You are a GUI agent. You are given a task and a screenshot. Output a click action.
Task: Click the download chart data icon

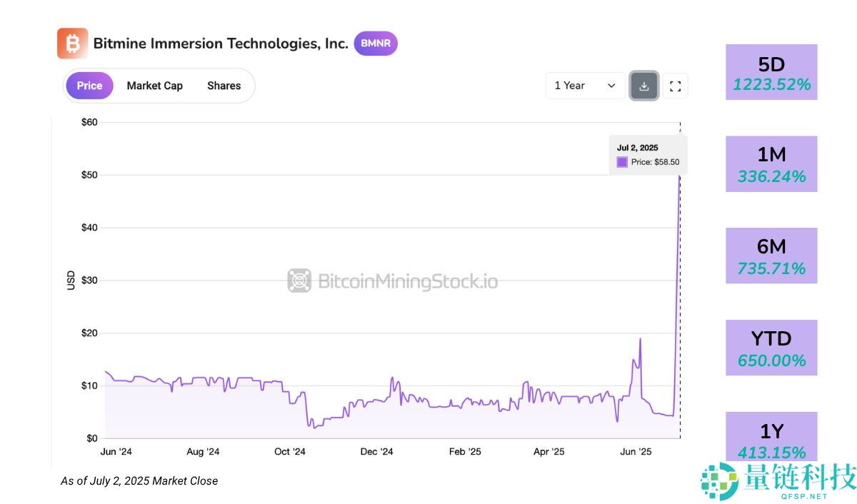(x=643, y=86)
